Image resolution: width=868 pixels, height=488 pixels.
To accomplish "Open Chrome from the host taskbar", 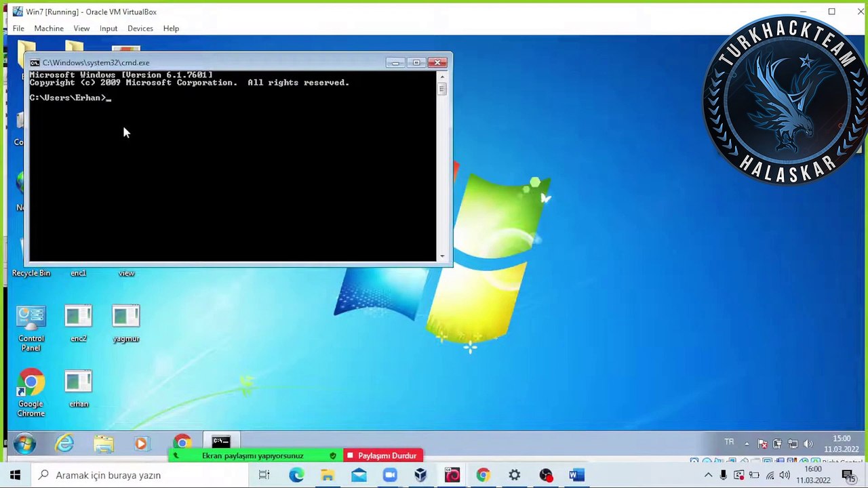I will (x=483, y=475).
